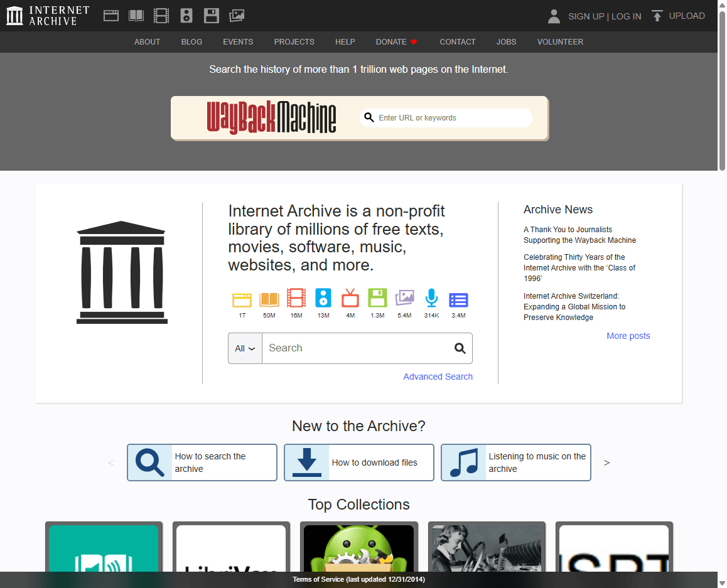
Task: Open the Donate menu item
Action: tap(391, 41)
